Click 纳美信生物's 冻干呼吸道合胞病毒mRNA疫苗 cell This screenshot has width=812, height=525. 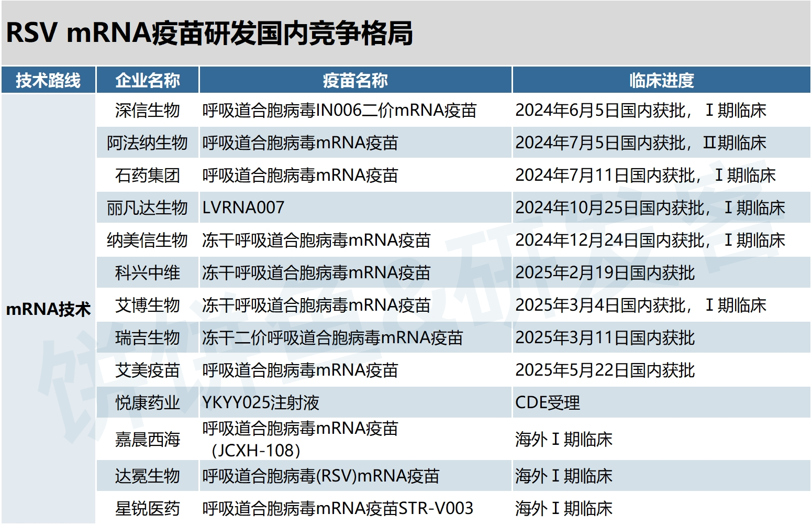pos(355,240)
